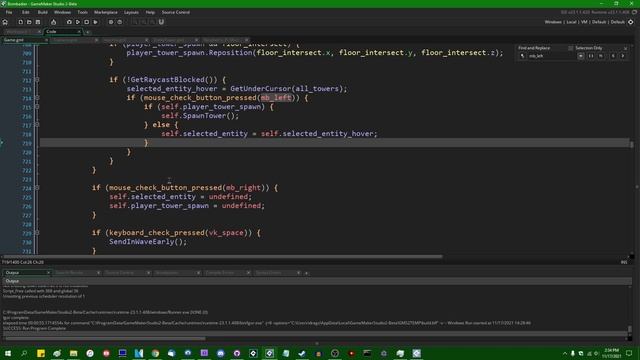Collapse the code fold at line 714
This screenshot has height=360, width=640.
(37, 98)
